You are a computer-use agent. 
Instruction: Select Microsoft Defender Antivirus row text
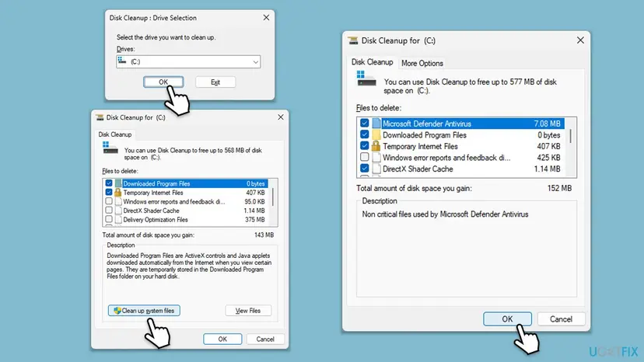pyautogui.click(x=427, y=124)
